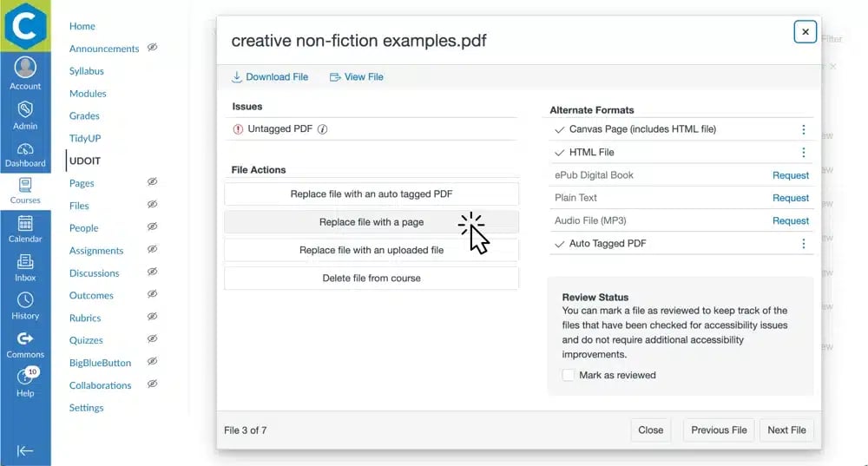Open Modules in course navigation
Viewport: 868px width, 466px height.
pyautogui.click(x=88, y=94)
